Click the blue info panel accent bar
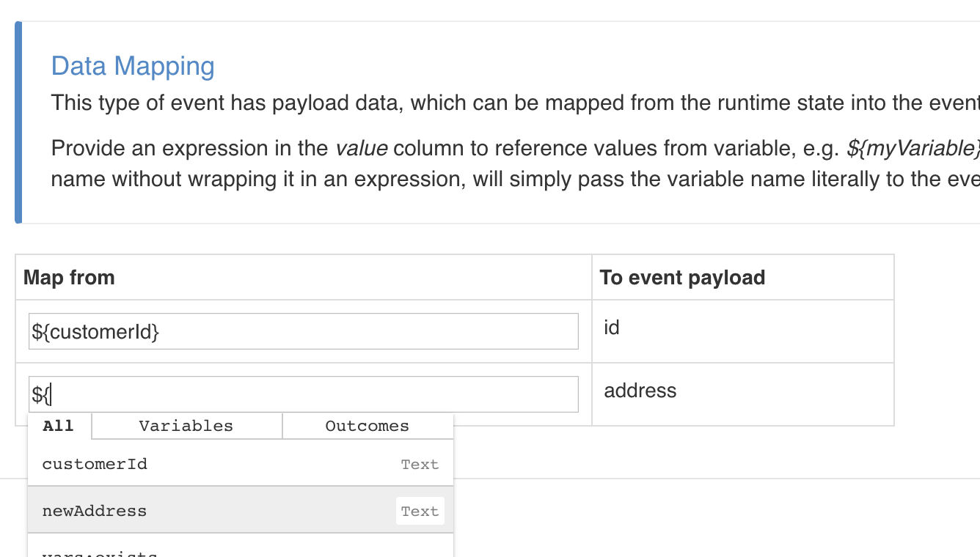The width and height of the screenshot is (980, 557). pyautogui.click(x=16, y=121)
